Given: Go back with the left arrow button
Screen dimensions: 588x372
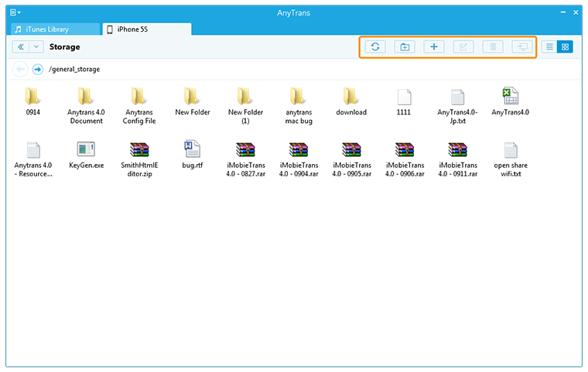Looking at the screenshot, I should (21, 69).
